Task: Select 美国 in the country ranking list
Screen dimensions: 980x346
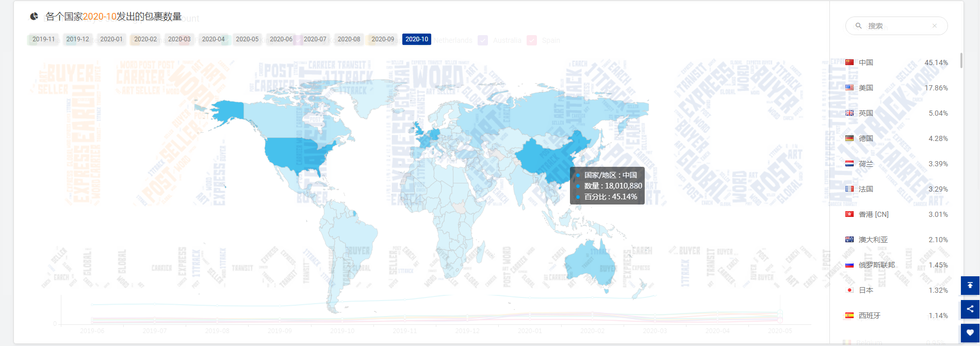Action: 866,88
